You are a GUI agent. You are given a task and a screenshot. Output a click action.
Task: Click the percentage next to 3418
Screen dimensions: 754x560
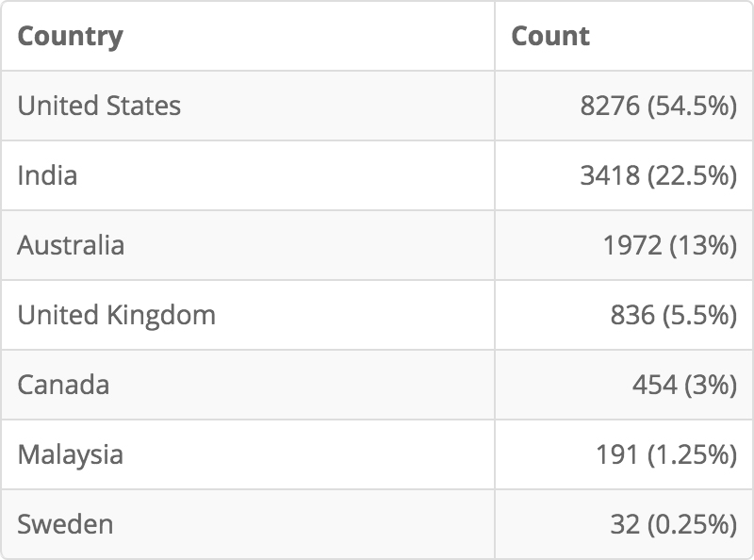(x=692, y=175)
